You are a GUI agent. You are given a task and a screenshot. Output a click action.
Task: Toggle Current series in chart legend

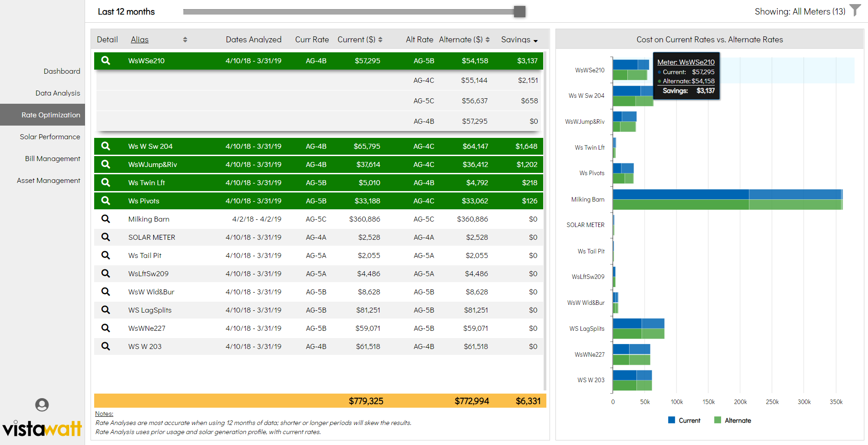point(684,420)
